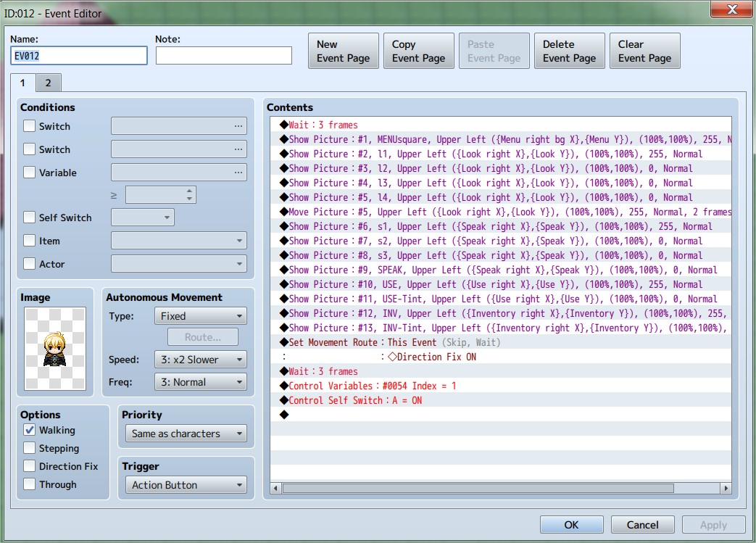Click the variable value stepper up arrow
This screenshot has width=756, height=543.
coord(189,191)
